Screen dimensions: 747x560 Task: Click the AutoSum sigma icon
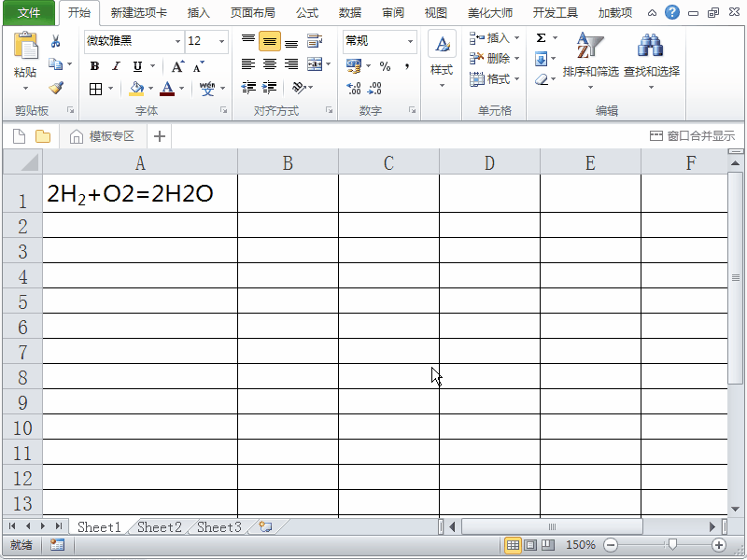coord(542,38)
